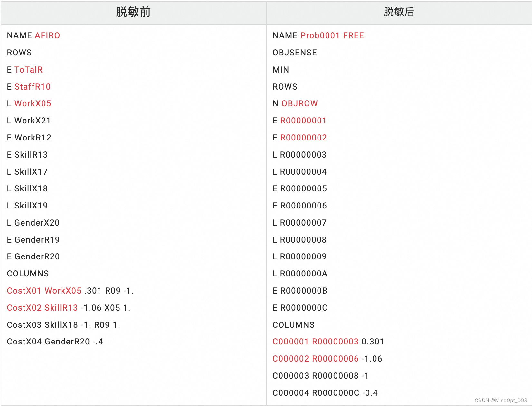Click the line E GenderR19
Image resolution: width=532 pixels, height=406 pixels.
tap(33, 240)
